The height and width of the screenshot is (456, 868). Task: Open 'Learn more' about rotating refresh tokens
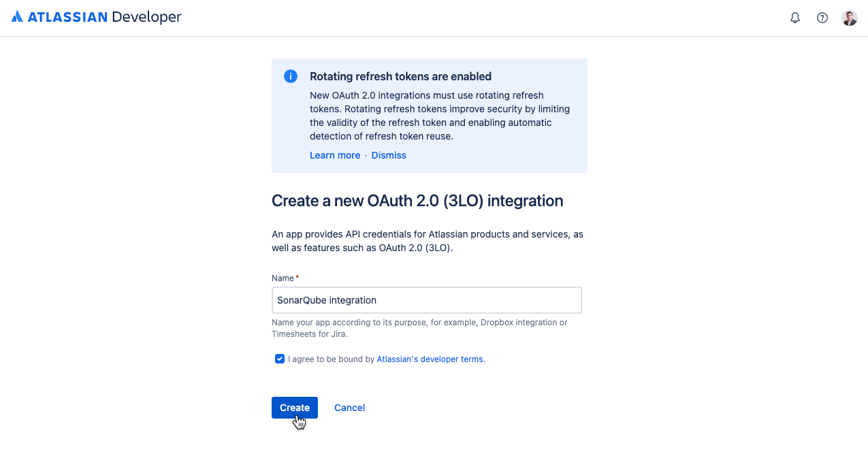[334, 155]
